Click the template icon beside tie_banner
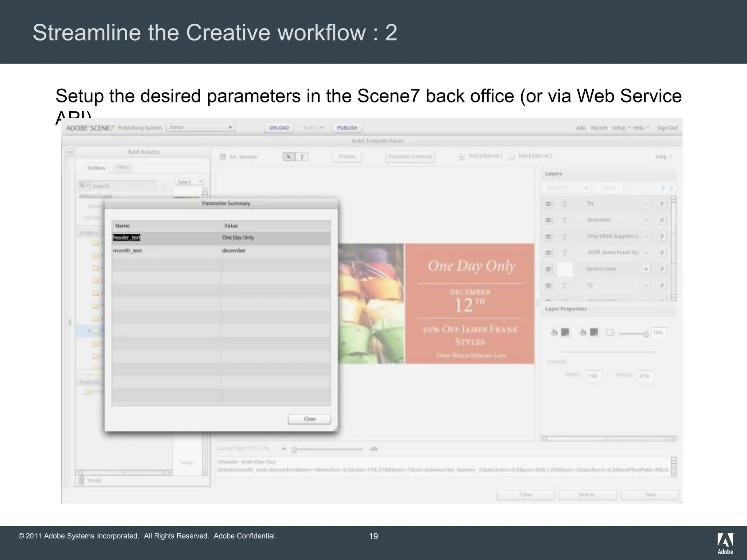The width and height of the screenshot is (747, 560). (223, 157)
